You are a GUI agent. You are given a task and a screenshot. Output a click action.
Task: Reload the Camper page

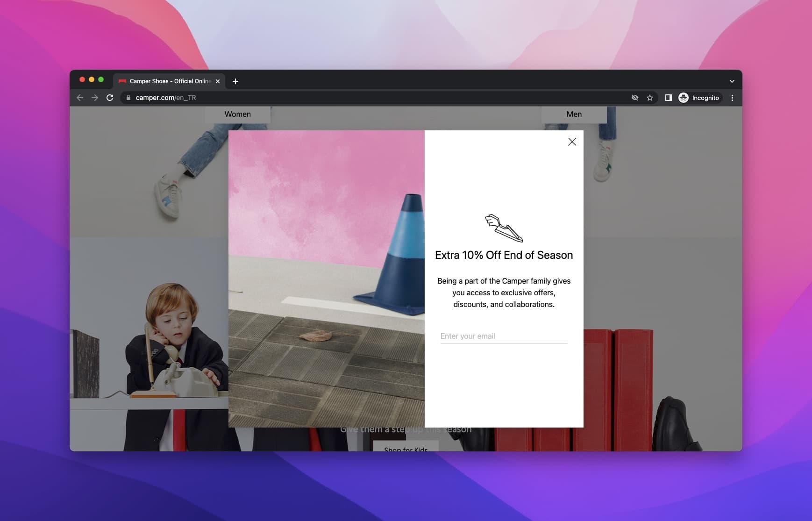point(110,98)
